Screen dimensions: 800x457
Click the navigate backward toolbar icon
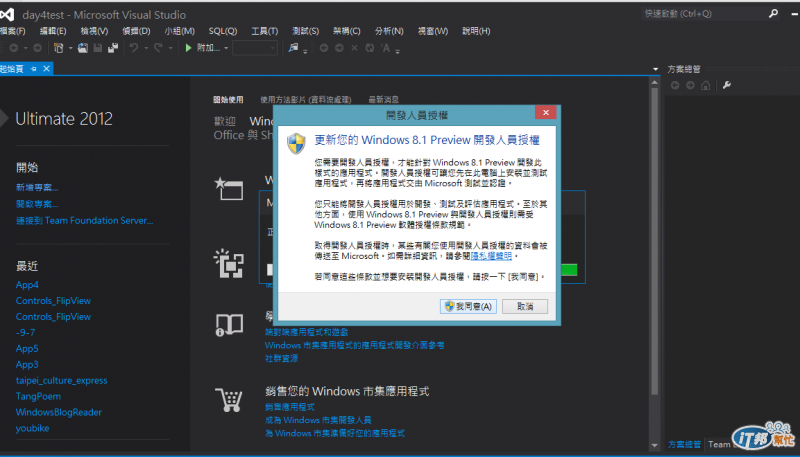pos(14,48)
